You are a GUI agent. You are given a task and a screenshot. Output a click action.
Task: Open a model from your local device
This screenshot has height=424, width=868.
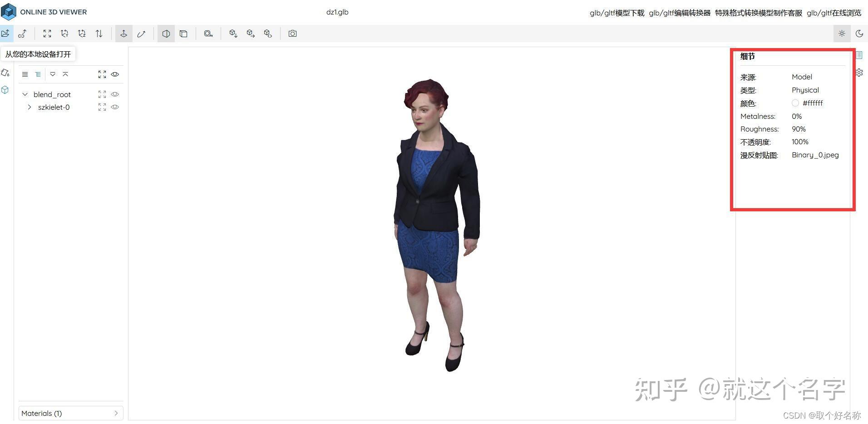pos(6,33)
